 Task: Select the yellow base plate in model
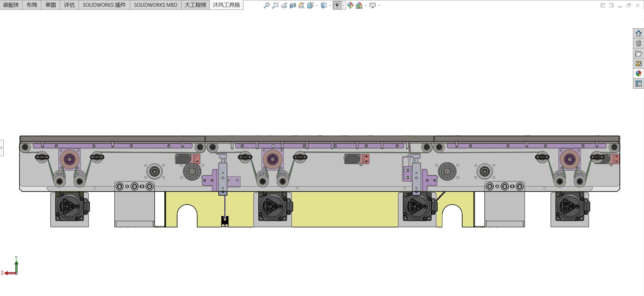tap(345, 209)
